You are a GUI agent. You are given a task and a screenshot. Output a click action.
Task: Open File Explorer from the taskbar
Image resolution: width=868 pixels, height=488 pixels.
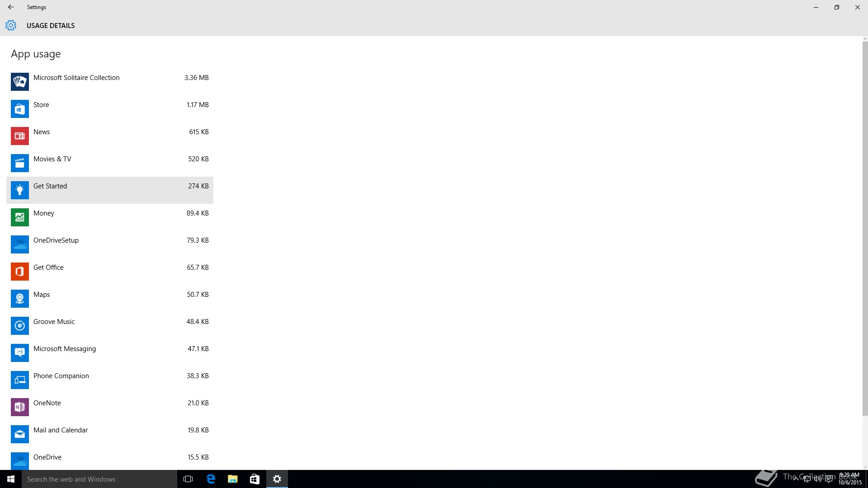click(232, 479)
